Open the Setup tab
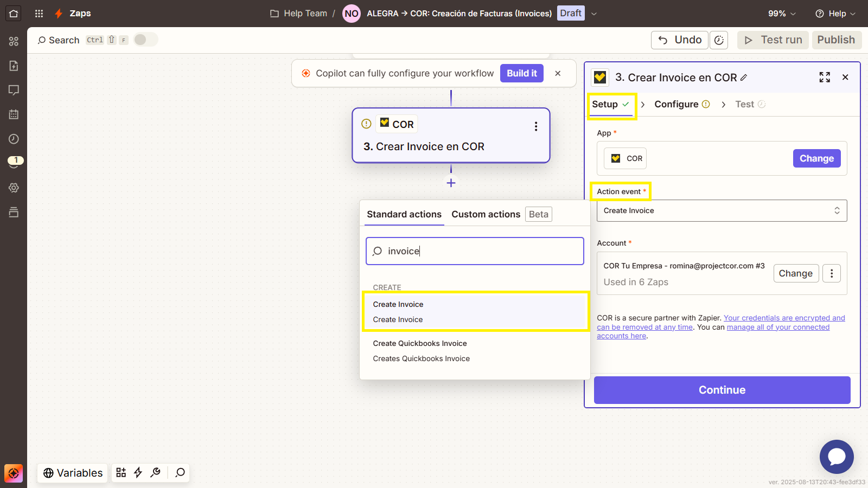Screen dimensions: 868x488 click(x=611, y=104)
